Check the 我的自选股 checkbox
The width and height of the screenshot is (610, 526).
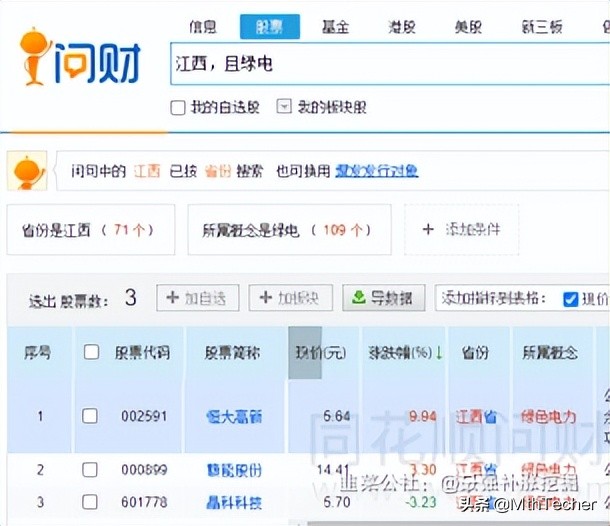178,107
